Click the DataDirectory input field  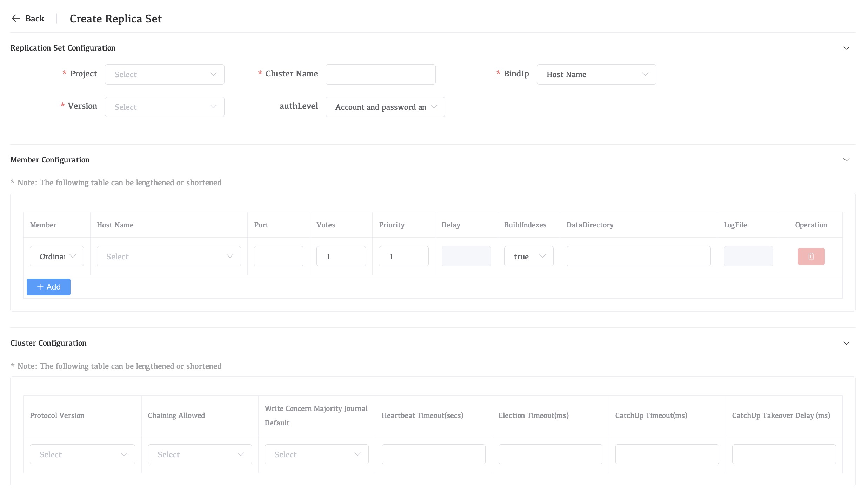click(x=639, y=257)
